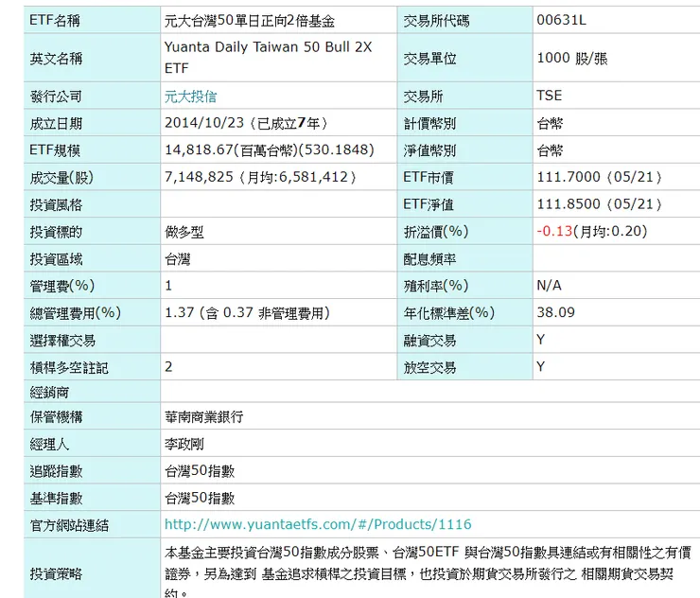
Task: Click the 保管機構 header label
Action: (56, 417)
